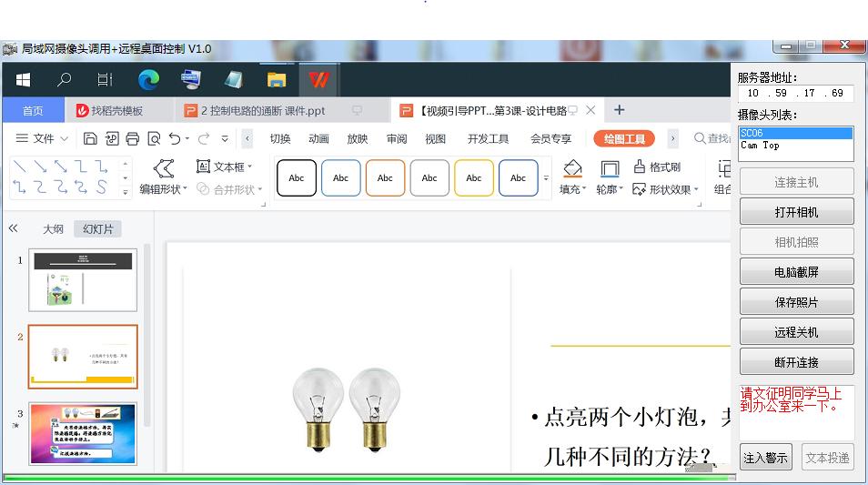This screenshot has width=868, height=485.
Task: Click the export-to-PDF icon next to Save
Action: pyautogui.click(x=112, y=138)
